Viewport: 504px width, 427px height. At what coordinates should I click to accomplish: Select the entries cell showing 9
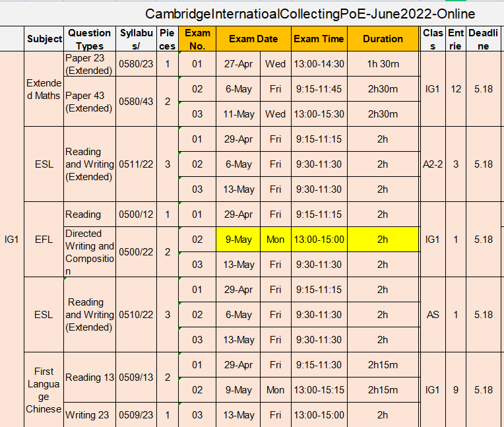(x=456, y=390)
